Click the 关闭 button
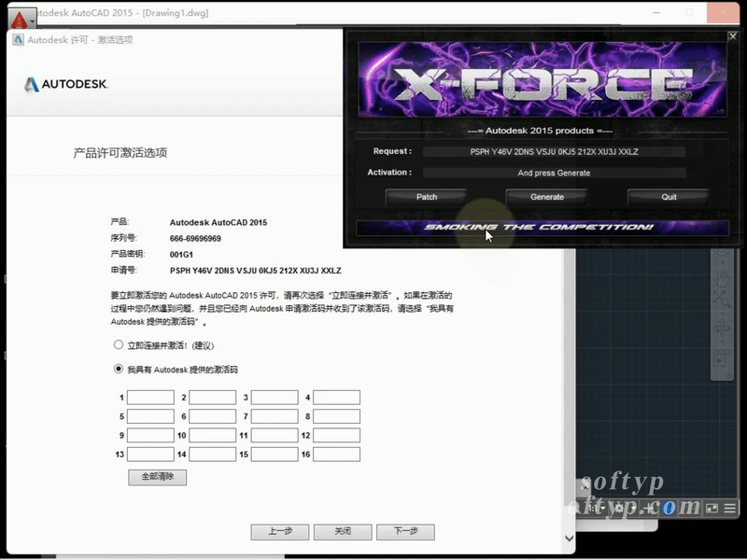Image resolution: width=747 pixels, height=560 pixels. click(x=343, y=531)
